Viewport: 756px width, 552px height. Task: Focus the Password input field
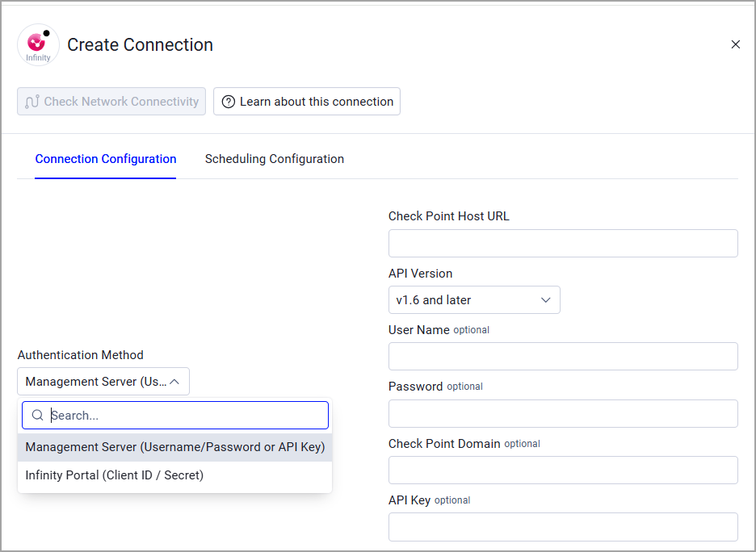coord(563,413)
